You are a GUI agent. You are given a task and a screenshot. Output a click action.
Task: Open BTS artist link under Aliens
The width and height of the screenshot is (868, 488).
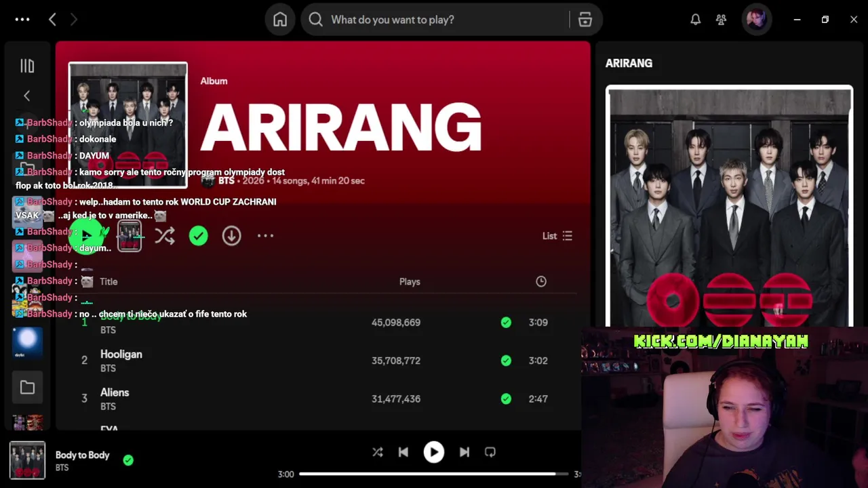point(108,407)
